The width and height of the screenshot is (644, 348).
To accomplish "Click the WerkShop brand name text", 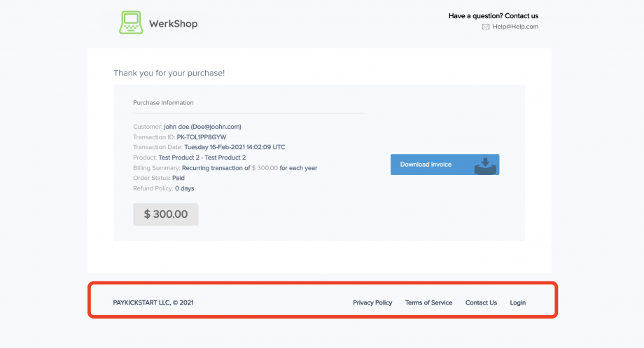I will (x=173, y=24).
